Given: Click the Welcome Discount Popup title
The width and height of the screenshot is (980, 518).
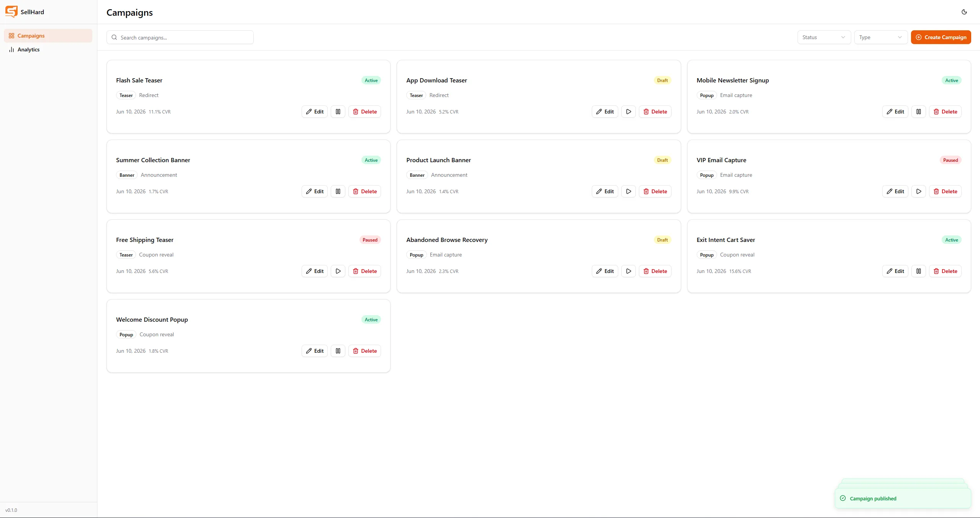Looking at the screenshot, I should [x=152, y=319].
